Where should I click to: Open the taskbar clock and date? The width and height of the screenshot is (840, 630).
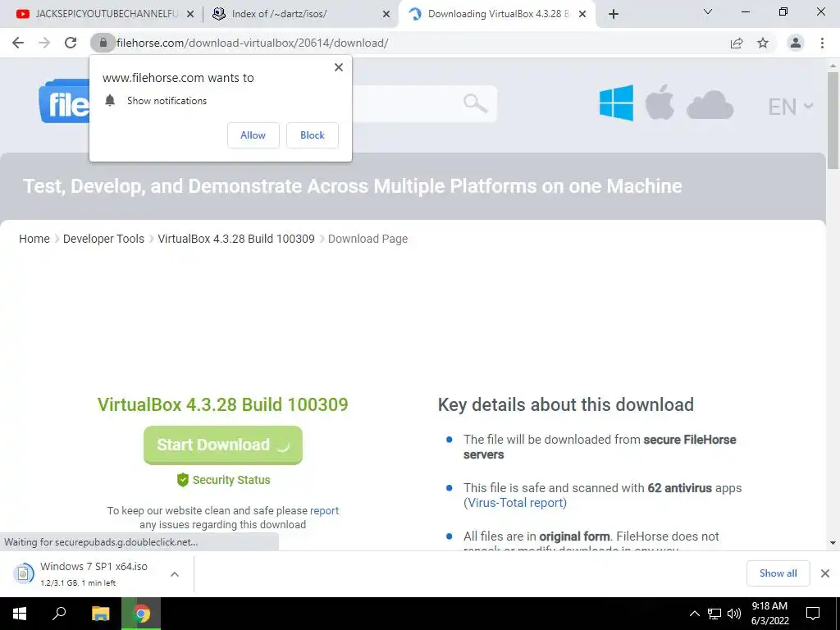[769, 614]
